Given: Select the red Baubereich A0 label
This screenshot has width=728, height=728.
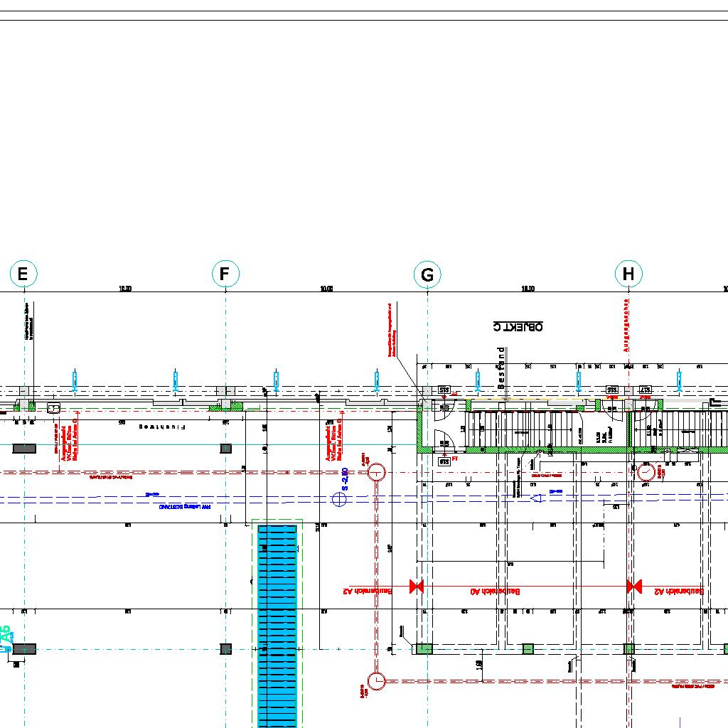Looking at the screenshot, I should click(496, 591).
